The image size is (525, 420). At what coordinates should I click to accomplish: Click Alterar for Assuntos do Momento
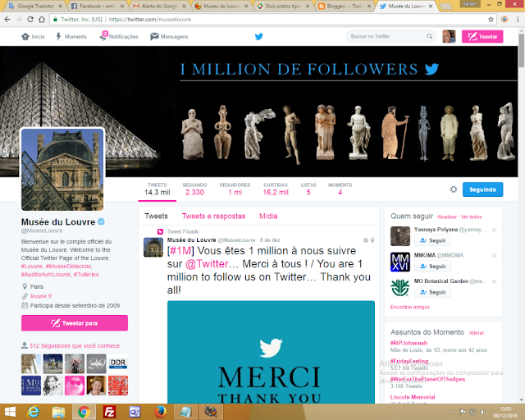tap(477, 333)
